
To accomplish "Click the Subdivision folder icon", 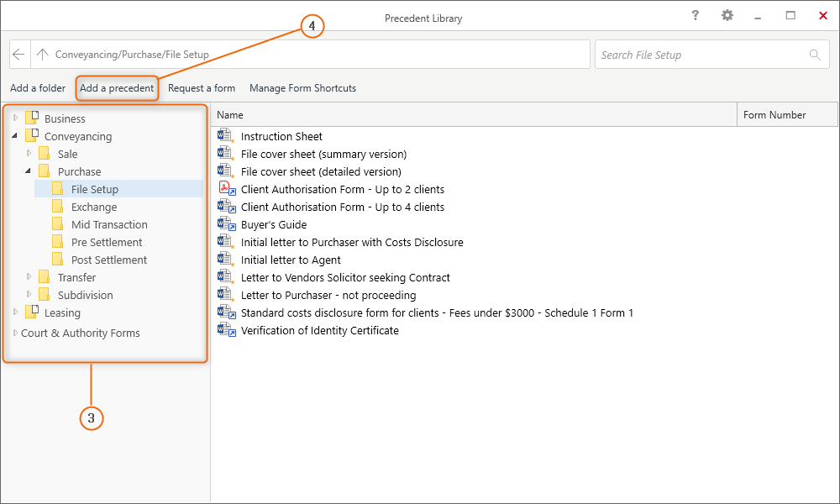I will 45,295.
